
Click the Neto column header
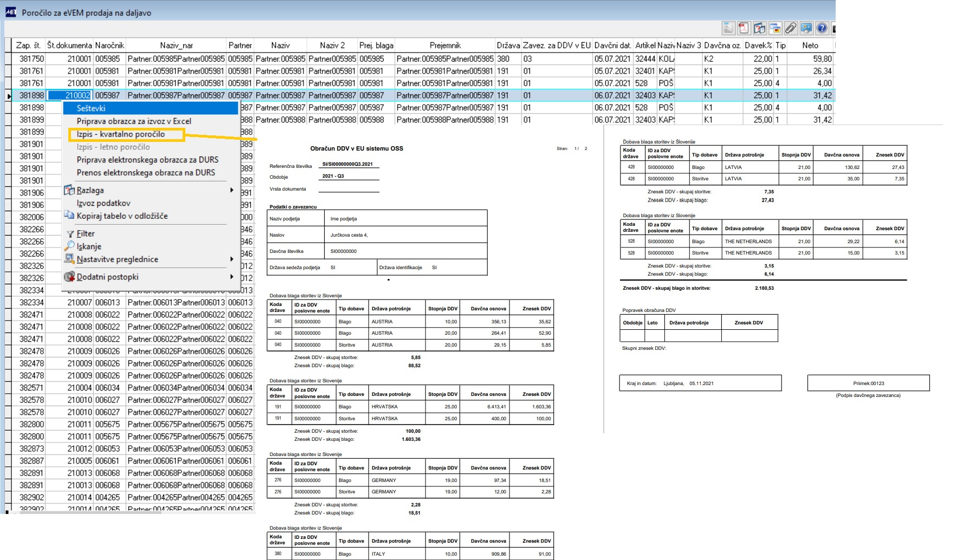(810, 45)
